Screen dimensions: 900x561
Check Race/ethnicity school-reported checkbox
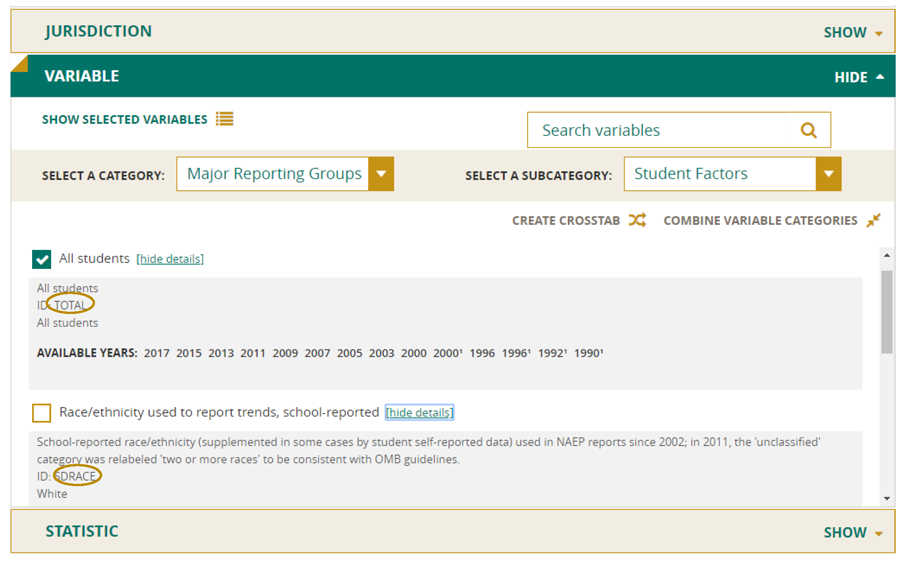(41, 413)
